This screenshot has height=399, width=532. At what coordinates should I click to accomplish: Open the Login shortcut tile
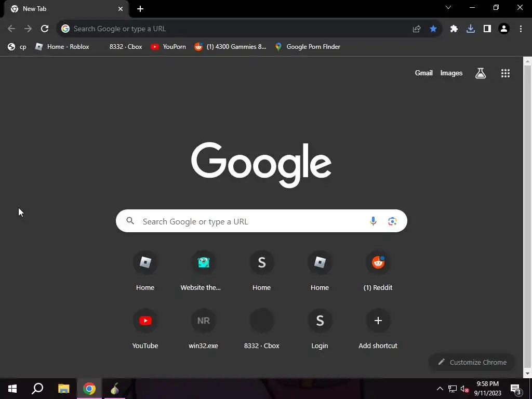point(320,330)
